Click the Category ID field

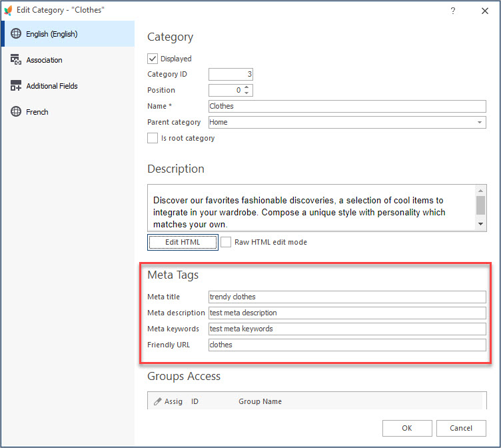[231, 74]
